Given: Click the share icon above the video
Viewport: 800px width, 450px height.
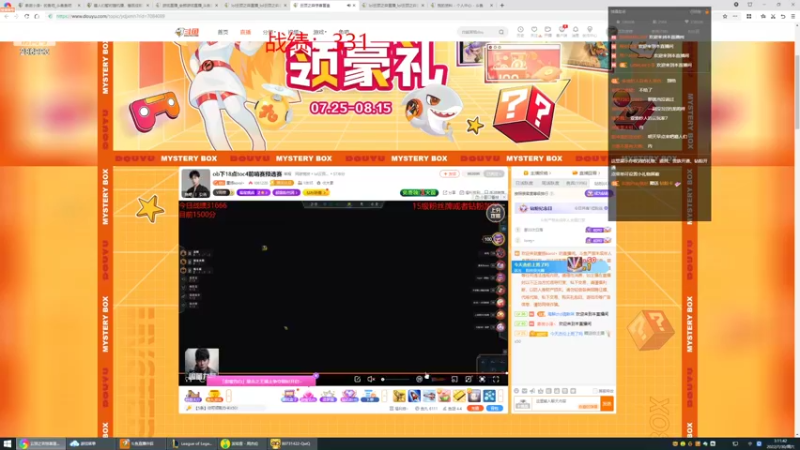Looking at the screenshot, I should 449,192.
